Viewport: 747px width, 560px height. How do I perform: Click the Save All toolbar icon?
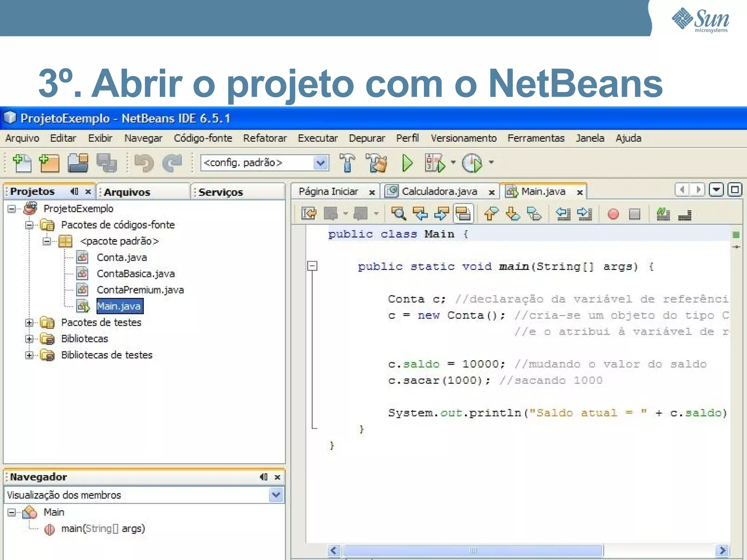(107, 163)
